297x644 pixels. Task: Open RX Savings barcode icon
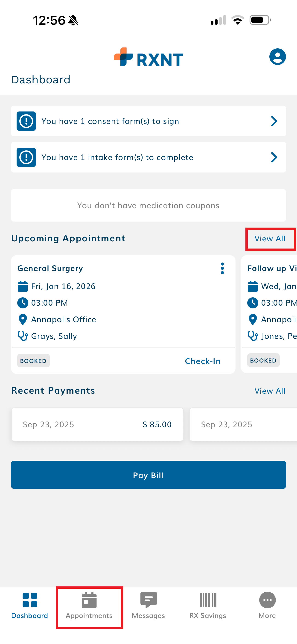pos(208,600)
